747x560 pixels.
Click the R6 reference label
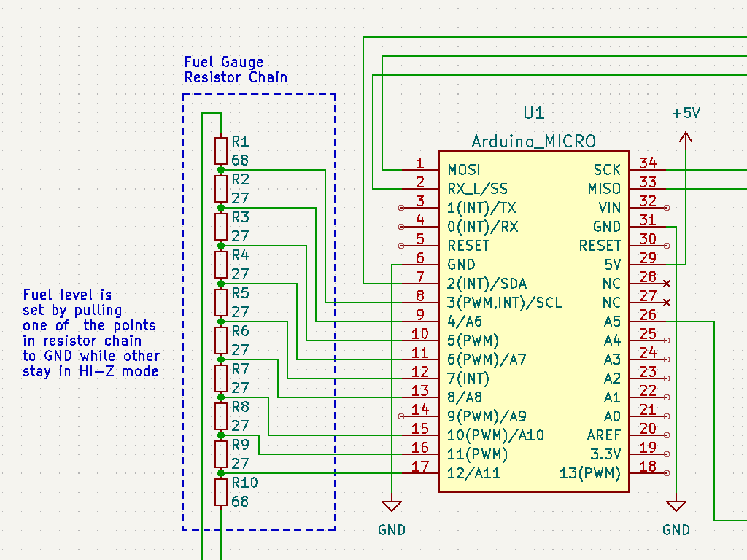point(240,331)
